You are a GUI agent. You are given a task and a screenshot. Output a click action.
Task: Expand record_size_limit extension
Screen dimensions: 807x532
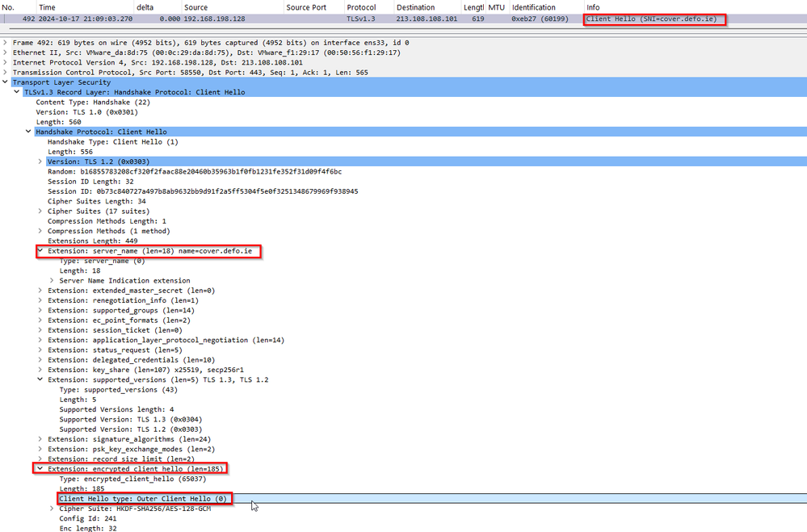tap(40, 459)
